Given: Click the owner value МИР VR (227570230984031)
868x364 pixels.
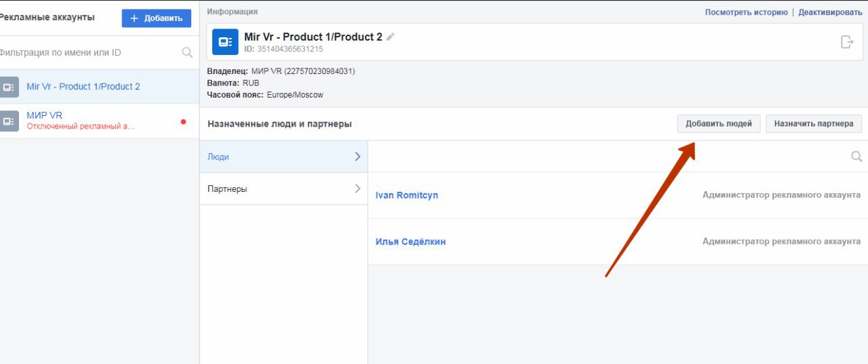Looking at the screenshot, I should [x=303, y=71].
